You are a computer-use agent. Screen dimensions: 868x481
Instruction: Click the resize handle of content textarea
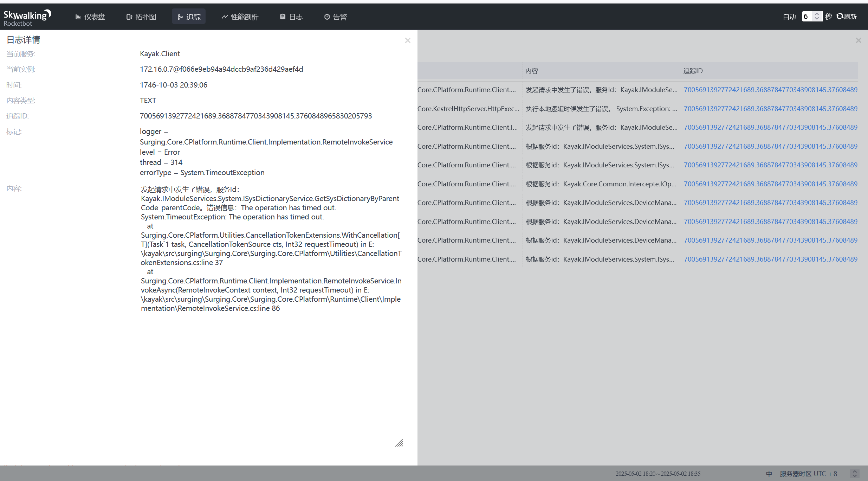[x=399, y=443]
